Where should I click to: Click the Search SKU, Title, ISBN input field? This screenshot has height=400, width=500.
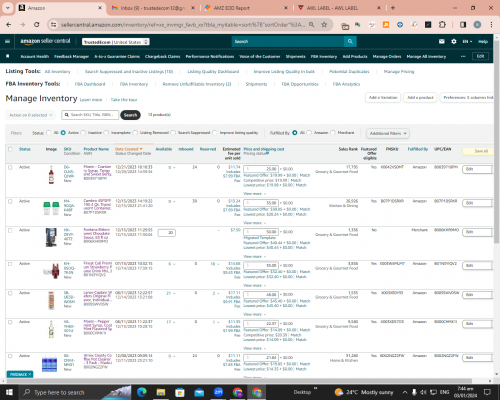[x=90, y=115]
